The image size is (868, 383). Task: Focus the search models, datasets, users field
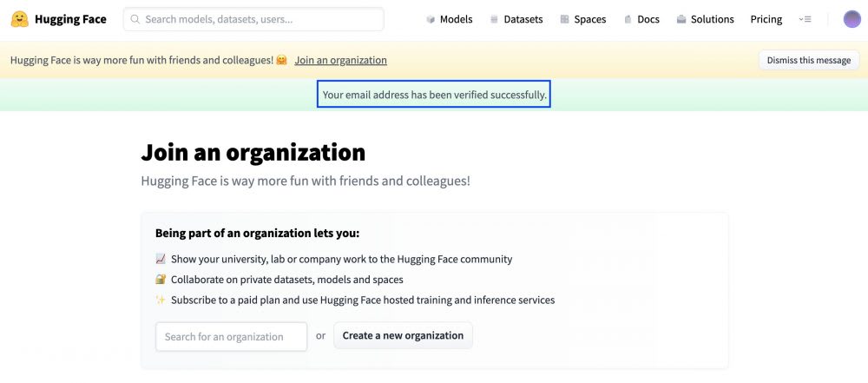253,19
